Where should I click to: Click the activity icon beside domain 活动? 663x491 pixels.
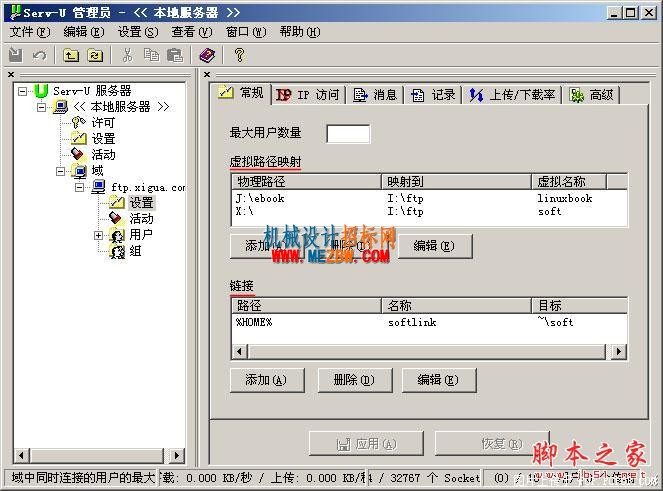click(x=116, y=218)
